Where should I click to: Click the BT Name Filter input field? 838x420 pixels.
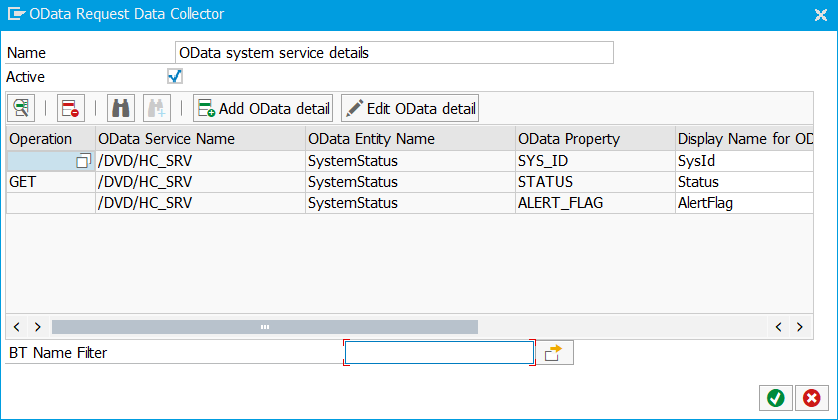click(439, 353)
